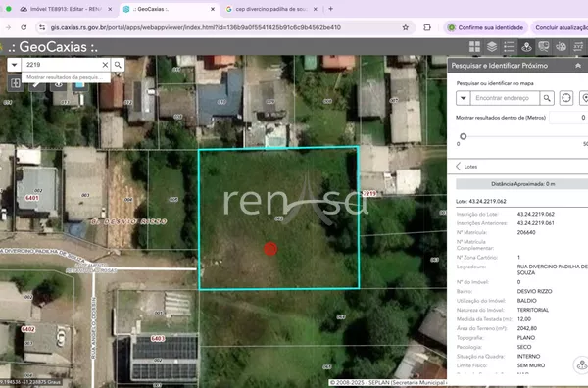The height and width of the screenshot is (388, 588).
Task: Click the SEPLAN attribution text
Action: tap(389, 383)
